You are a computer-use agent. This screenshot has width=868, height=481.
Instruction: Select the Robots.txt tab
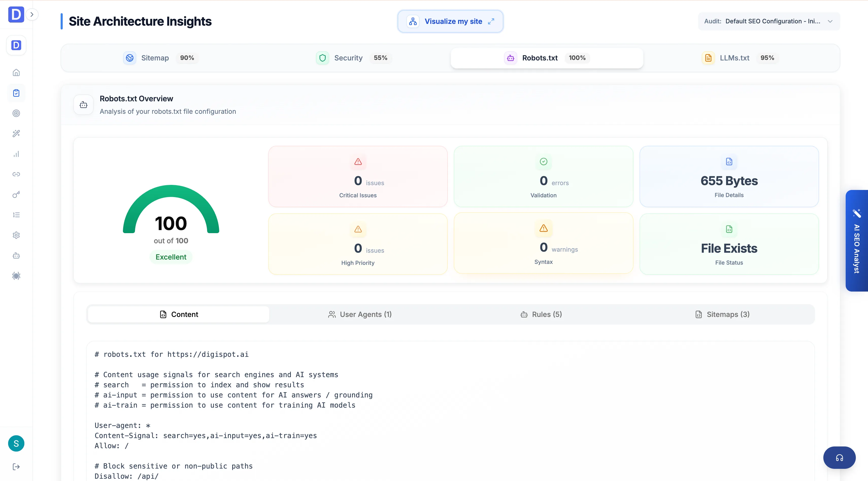546,58
